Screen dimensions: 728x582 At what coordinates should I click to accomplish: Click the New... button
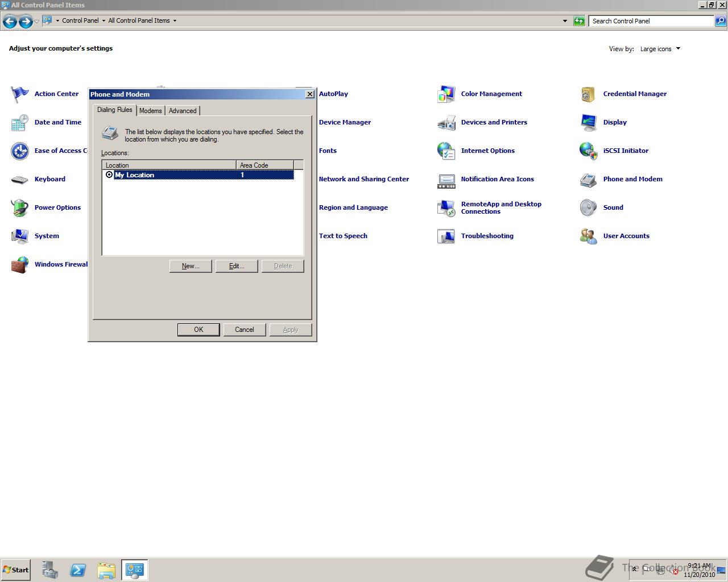[191, 266]
